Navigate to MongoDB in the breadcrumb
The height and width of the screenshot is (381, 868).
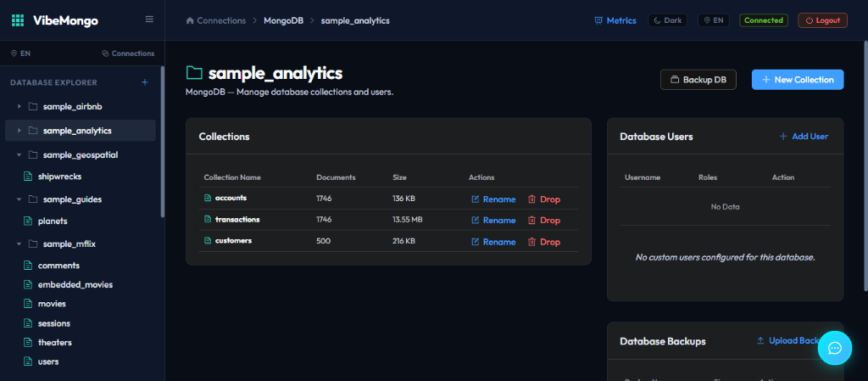283,20
